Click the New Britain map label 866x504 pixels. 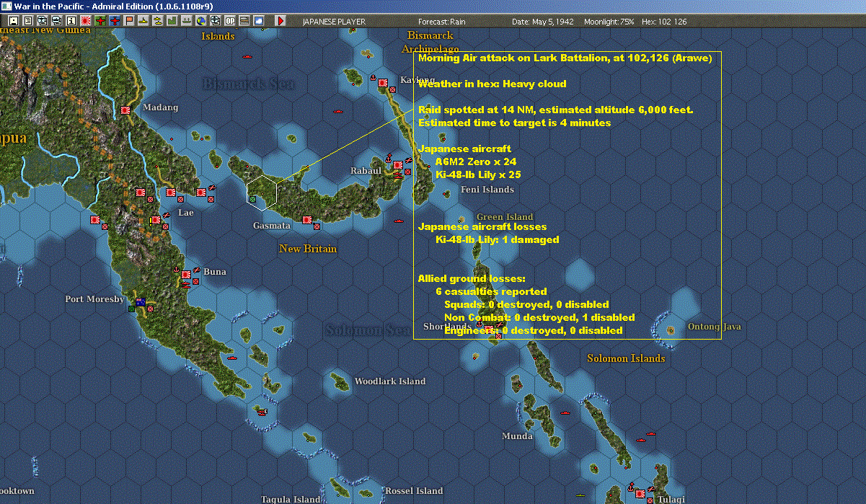pyautogui.click(x=308, y=249)
